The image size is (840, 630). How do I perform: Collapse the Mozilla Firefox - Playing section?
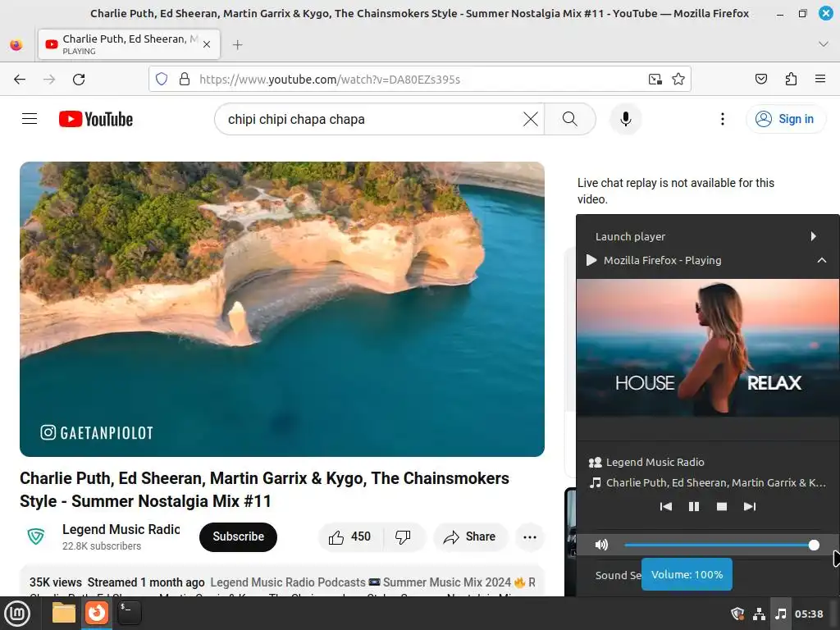[x=708, y=260]
